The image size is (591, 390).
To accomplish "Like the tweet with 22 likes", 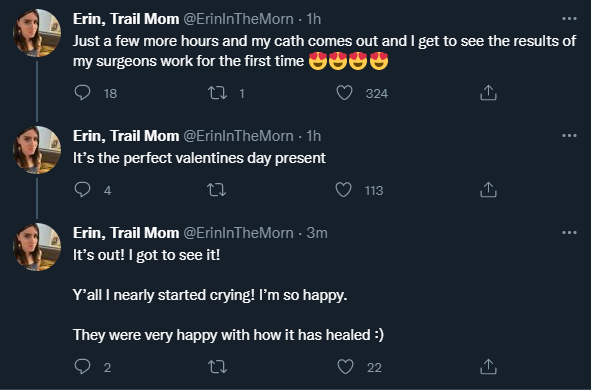I will (x=345, y=366).
